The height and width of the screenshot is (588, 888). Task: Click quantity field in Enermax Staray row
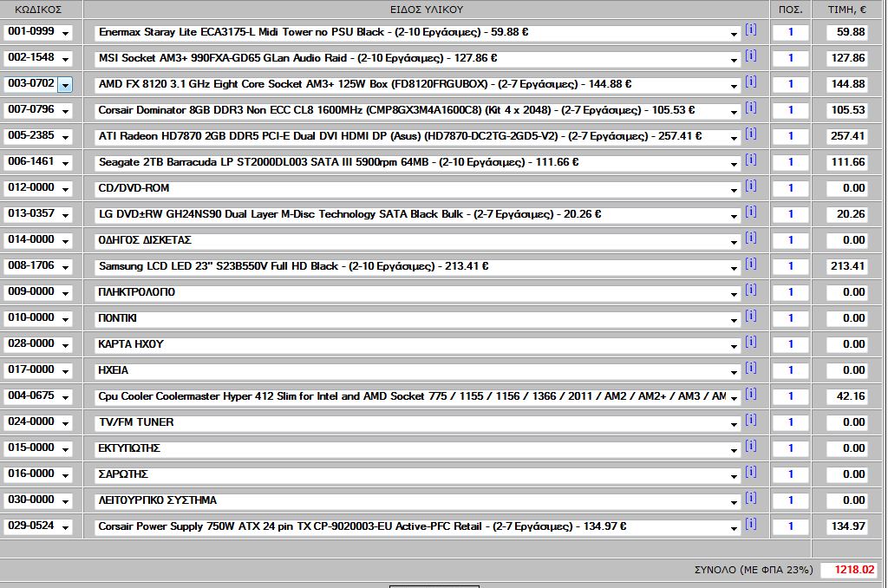coord(790,32)
